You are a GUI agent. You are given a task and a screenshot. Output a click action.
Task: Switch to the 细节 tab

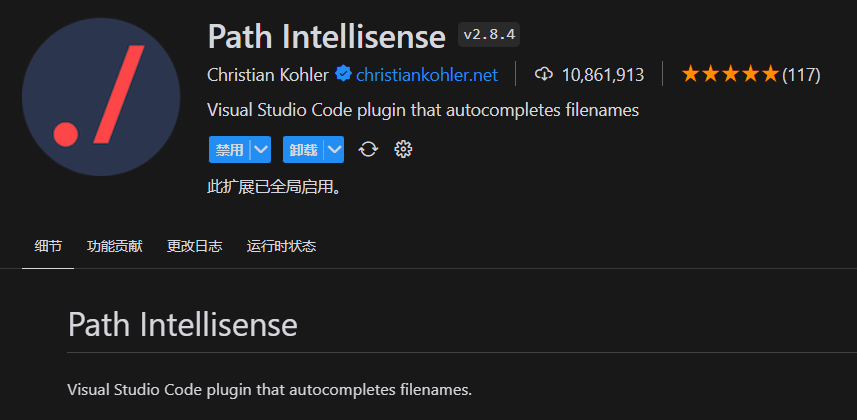click(48, 247)
